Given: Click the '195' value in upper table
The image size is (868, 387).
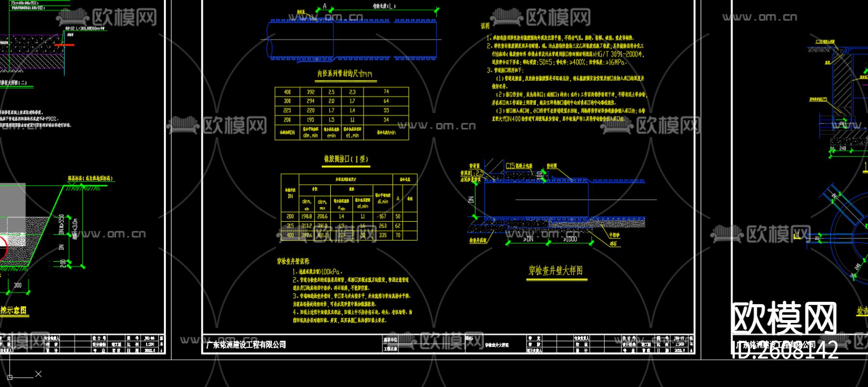Looking at the screenshot, I should (311, 120).
